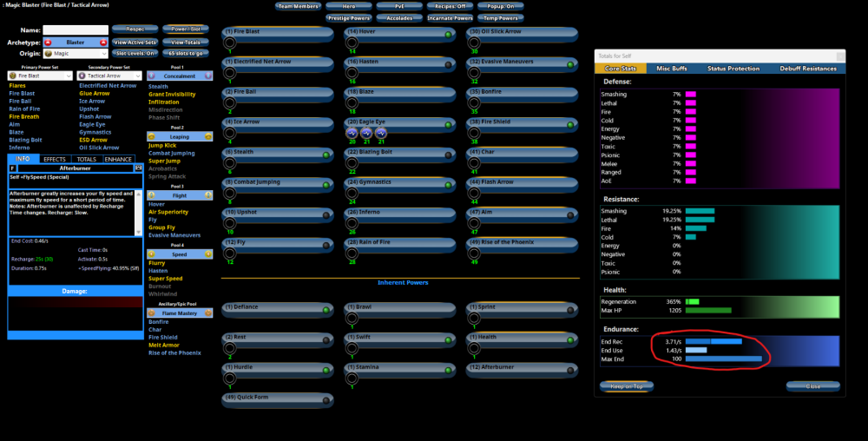
Task: Open the Primary Power Set Fire Blast dropdown
Action: click(x=40, y=76)
